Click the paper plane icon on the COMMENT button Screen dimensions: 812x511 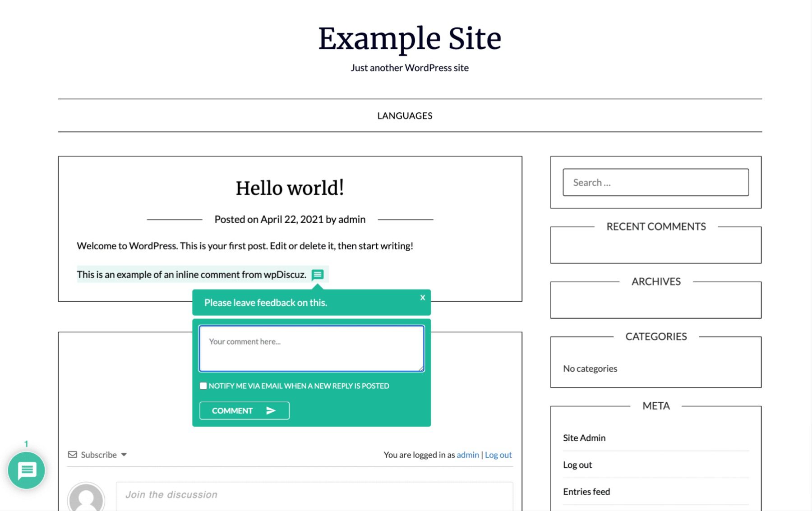pos(271,410)
